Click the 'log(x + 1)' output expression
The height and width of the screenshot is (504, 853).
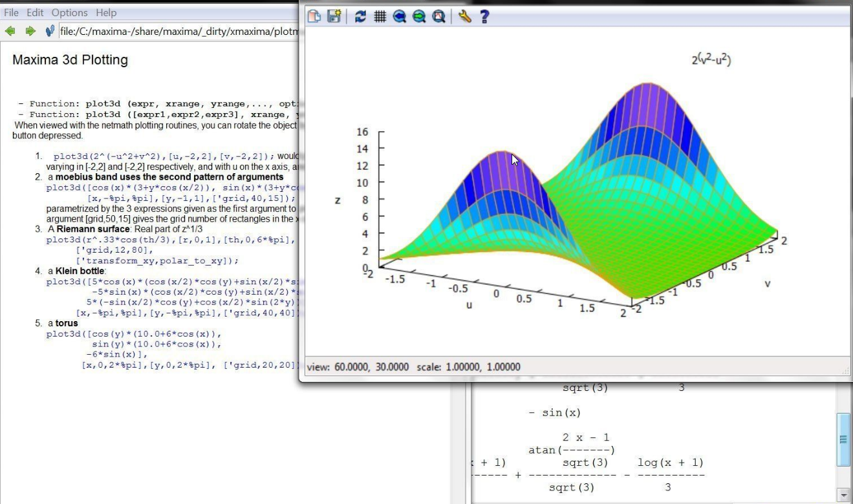tap(671, 463)
